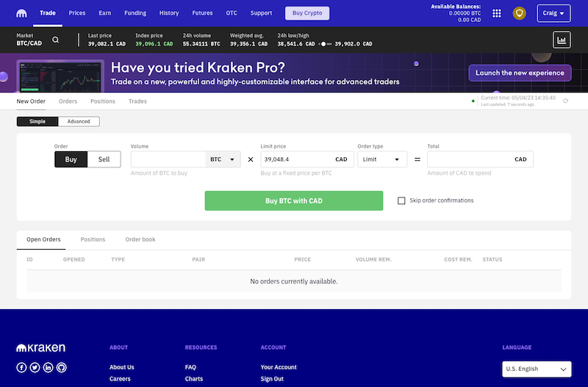Screen dimensions: 588x387
Task: Open the Limit order type dropdown
Action: coord(382,159)
